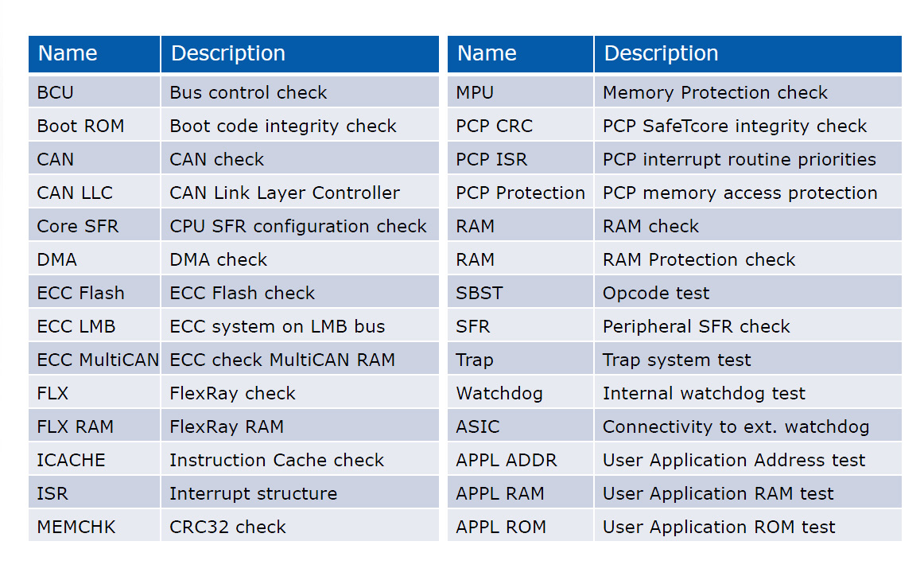The width and height of the screenshot is (924, 584).
Task: Select the Interrupt structure description
Action: (253, 493)
